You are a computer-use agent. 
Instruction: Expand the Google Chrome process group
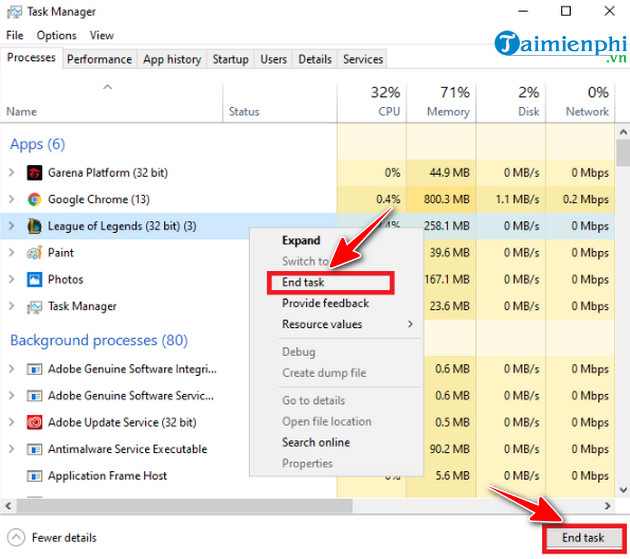click(x=12, y=199)
